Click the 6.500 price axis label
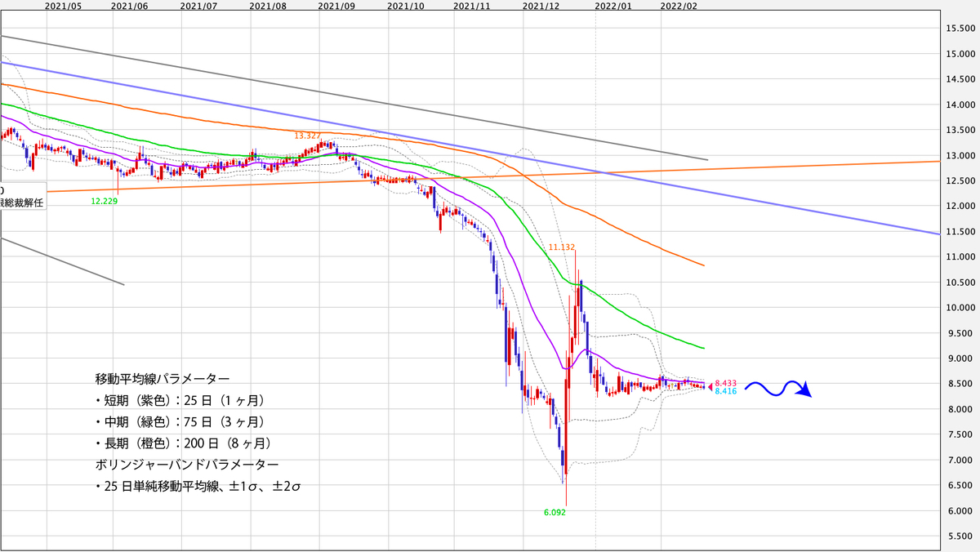 pos(960,486)
